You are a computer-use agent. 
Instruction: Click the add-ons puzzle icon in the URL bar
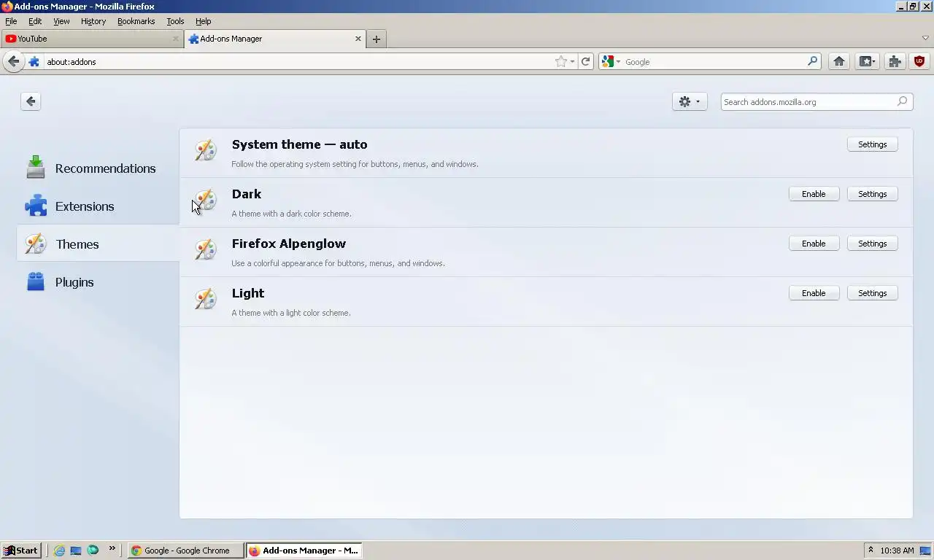click(34, 62)
